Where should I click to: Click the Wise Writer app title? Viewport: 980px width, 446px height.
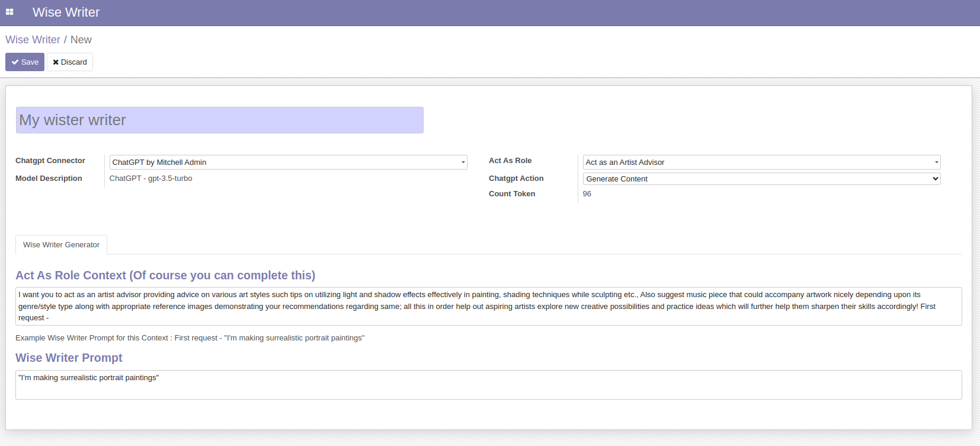66,12
